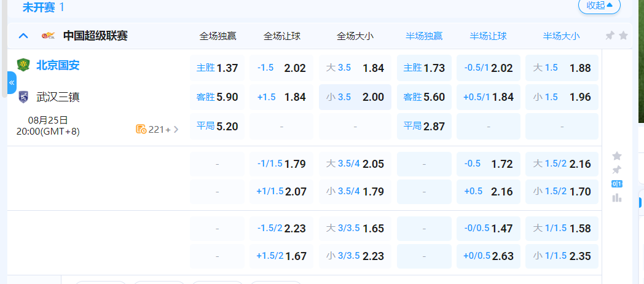The height and width of the screenshot is (284, 644).
Task: Open the match statistics bar chart icon
Action: pyautogui.click(x=617, y=197)
